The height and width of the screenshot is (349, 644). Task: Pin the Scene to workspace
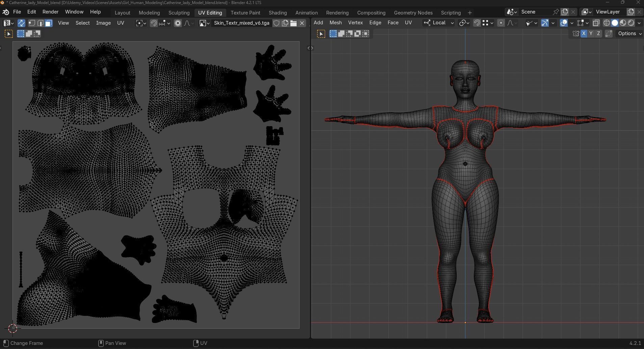pos(556,12)
